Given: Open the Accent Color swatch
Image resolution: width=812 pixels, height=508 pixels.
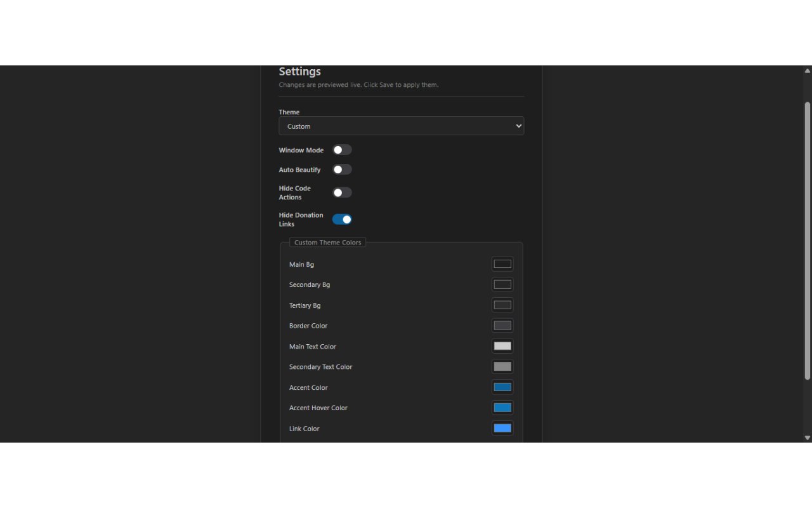Looking at the screenshot, I should (x=502, y=387).
